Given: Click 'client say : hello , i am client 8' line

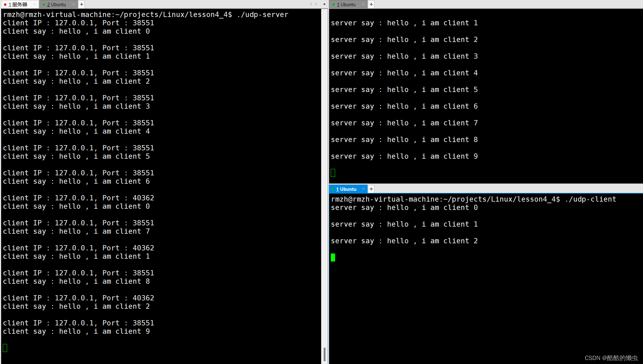Looking at the screenshot, I should pos(76,281).
